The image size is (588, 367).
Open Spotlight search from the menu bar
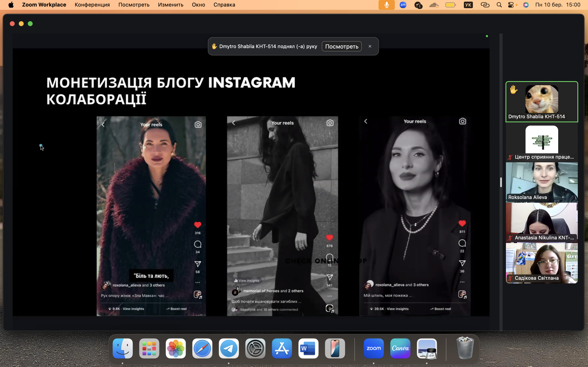[x=499, y=5]
